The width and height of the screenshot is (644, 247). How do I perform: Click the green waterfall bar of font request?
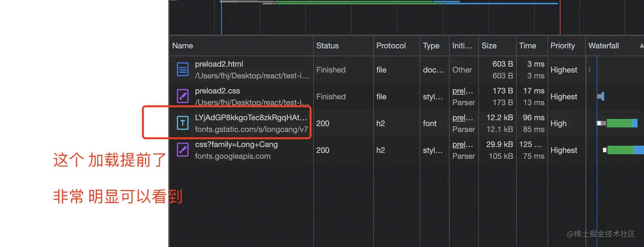(x=619, y=123)
